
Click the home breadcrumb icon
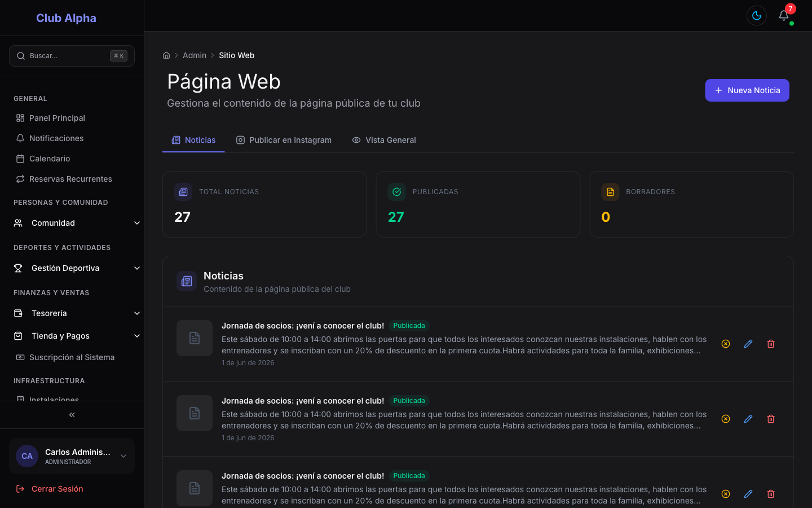click(x=166, y=55)
